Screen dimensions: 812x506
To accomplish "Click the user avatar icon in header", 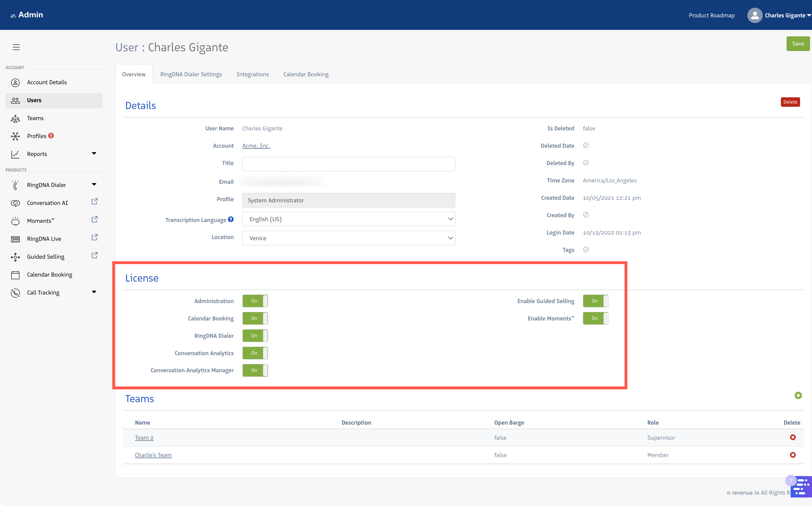I will tap(754, 15).
